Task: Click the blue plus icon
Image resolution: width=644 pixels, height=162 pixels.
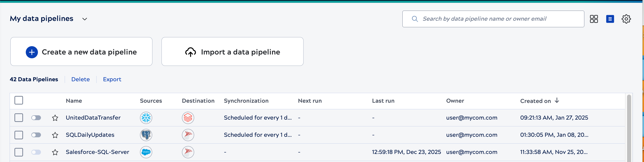Action: click(32, 52)
